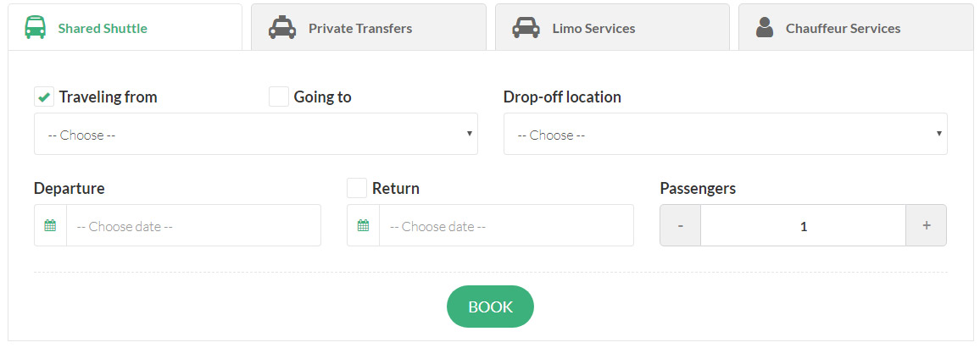980x348 pixels.
Task: Click the green BOOK button
Action: click(x=490, y=307)
